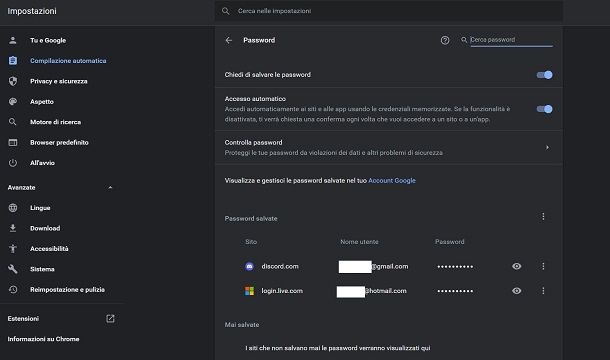Screen dimensions: 610x360
Task: Click the Estensioni external link icon
Action: click(110, 319)
